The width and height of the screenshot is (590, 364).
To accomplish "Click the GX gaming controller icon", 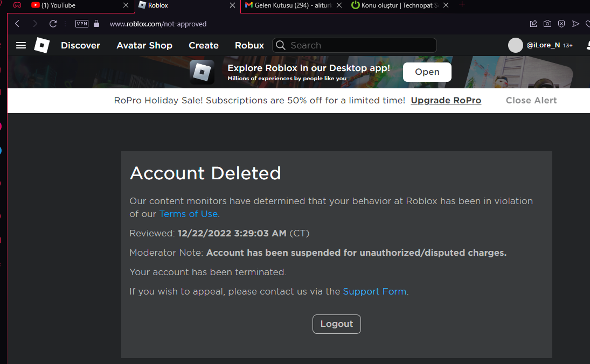I will tap(17, 5).
